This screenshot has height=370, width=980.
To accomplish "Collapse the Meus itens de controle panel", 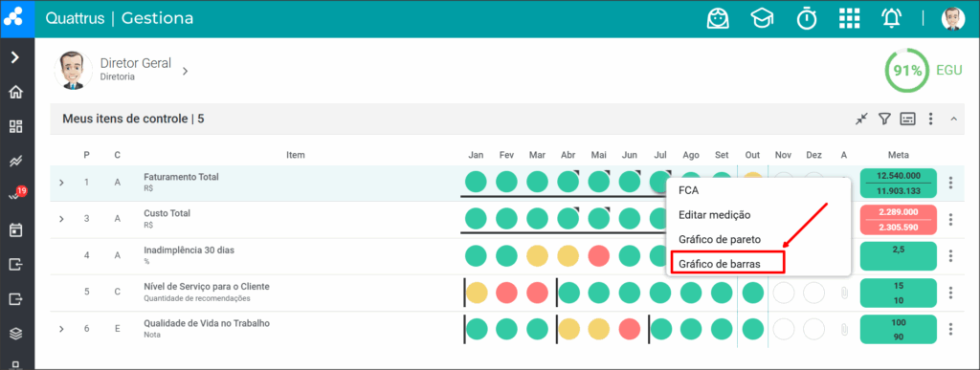I will 953,119.
